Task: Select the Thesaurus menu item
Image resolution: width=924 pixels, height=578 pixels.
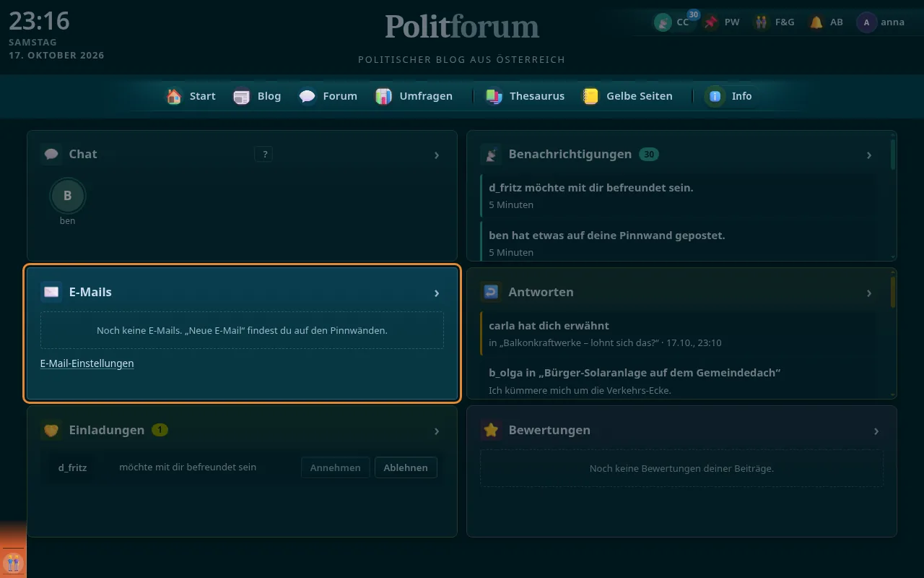Action: pos(525,96)
